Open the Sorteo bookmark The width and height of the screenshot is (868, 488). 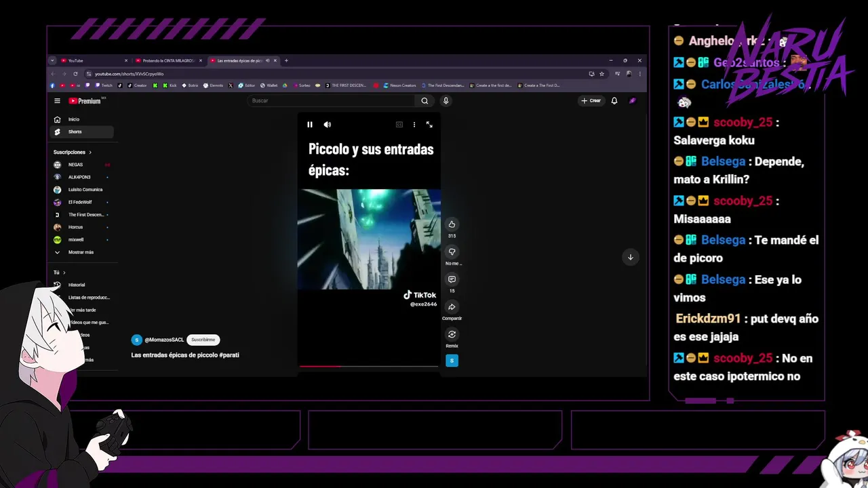[301, 85]
